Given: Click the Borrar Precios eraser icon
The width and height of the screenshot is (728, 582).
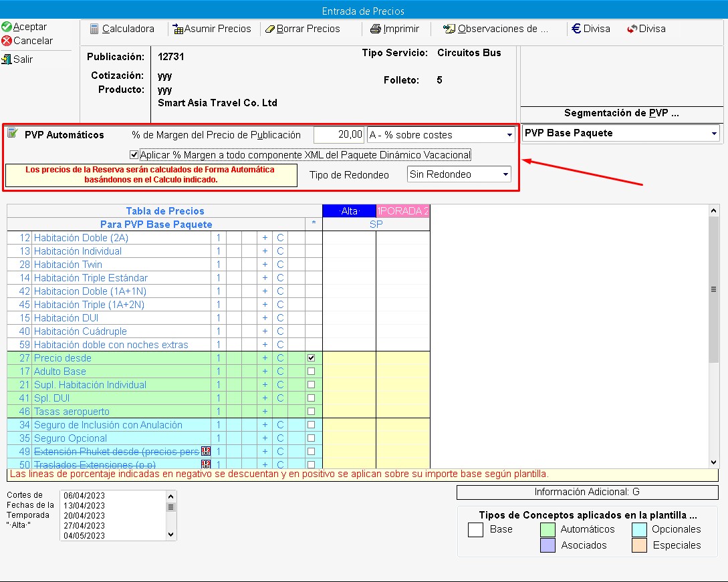Looking at the screenshot, I should pyautogui.click(x=270, y=29).
